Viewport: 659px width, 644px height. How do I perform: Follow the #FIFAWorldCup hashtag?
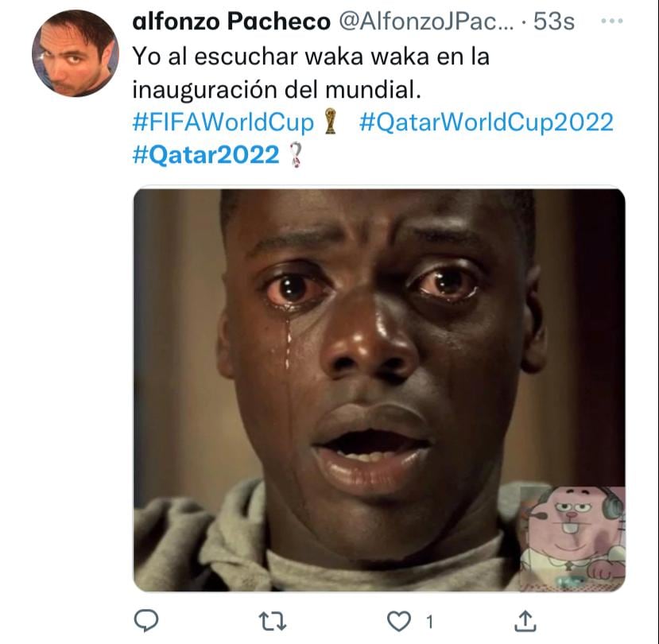pos(223,122)
